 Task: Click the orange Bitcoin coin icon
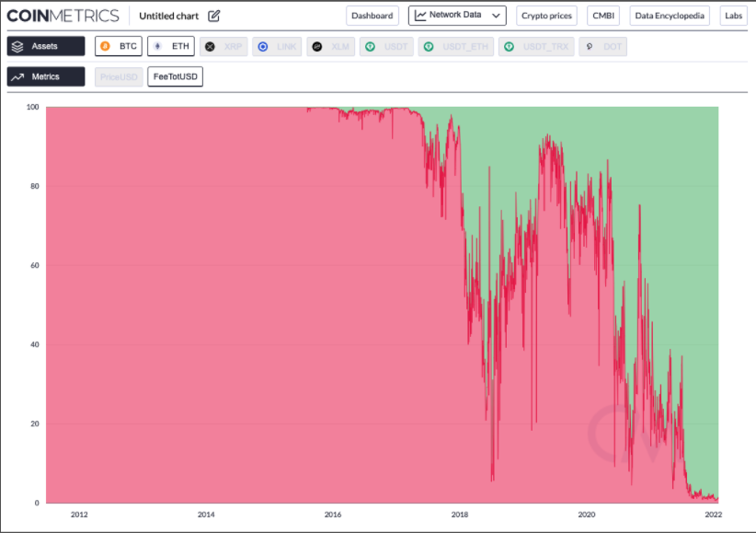coord(107,46)
